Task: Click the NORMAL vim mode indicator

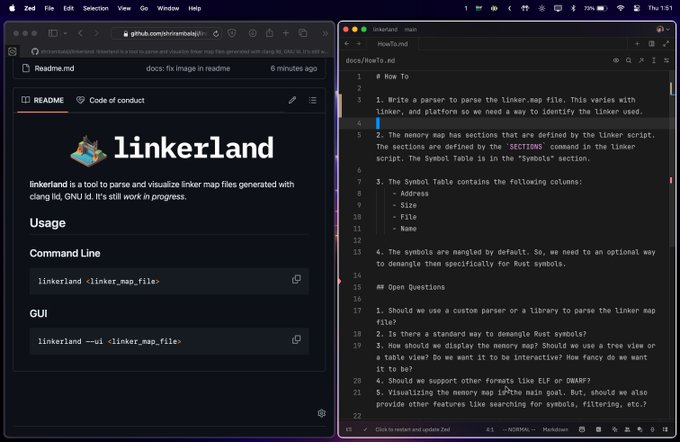Action: coord(519,429)
